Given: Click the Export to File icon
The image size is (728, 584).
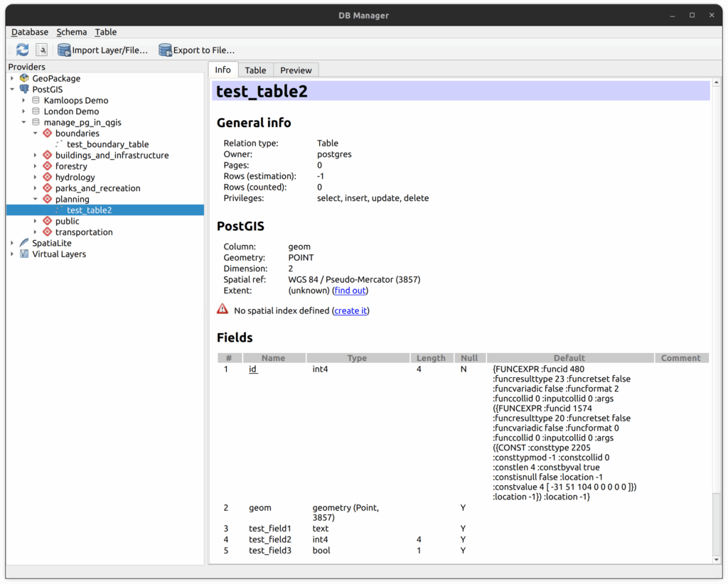Looking at the screenshot, I should tap(166, 50).
